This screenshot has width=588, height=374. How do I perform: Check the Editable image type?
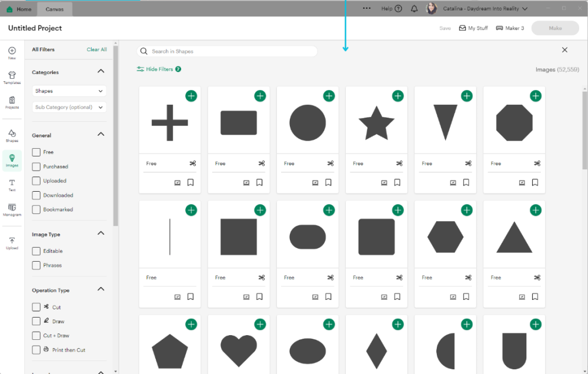36,251
